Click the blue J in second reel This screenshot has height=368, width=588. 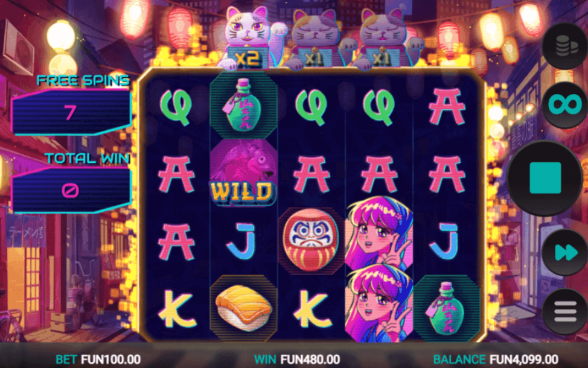pyautogui.click(x=243, y=241)
